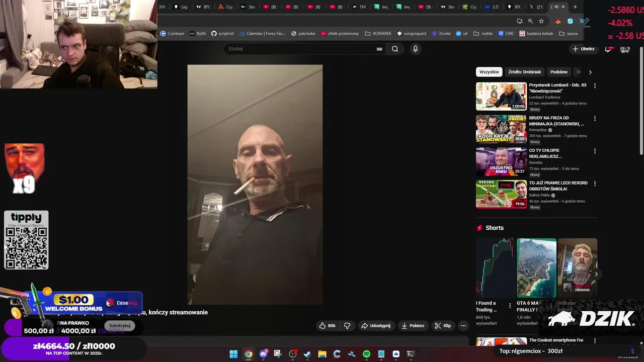Open the CMC bookmark

(x=506, y=34)
